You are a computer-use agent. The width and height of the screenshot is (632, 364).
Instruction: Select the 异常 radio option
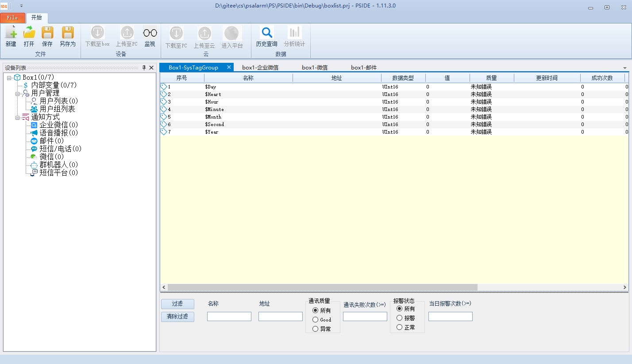pyautogui.click(x=315, y=329)
